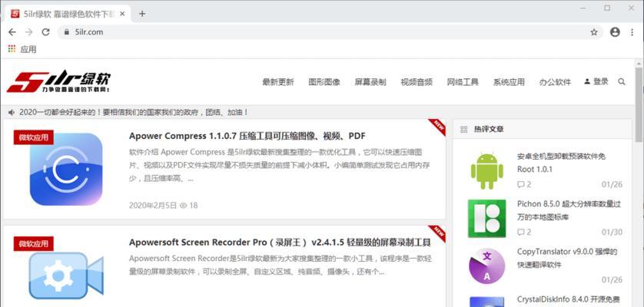Open the 系统应用 menu
This screenshot has width=644, height=307.
[509, 81]
